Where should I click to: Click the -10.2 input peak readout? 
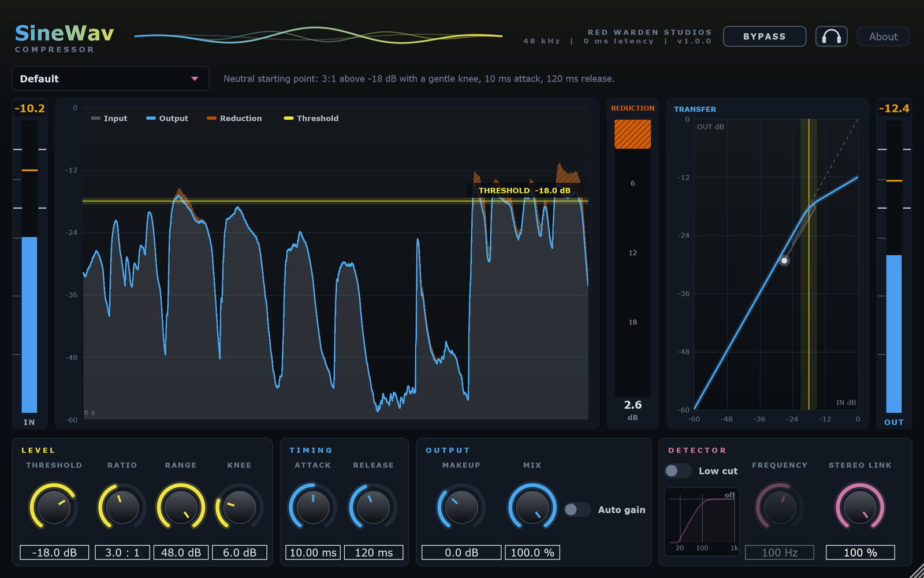pyautogui.click(x=29, y=108)
